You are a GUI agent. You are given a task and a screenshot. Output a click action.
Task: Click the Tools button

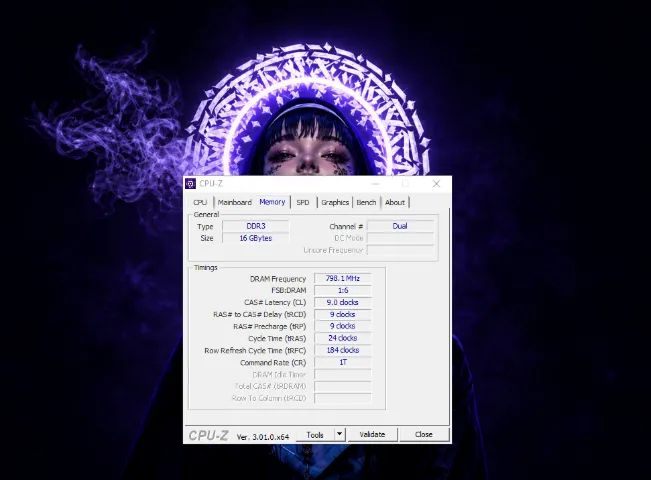(x=315, y=435)
